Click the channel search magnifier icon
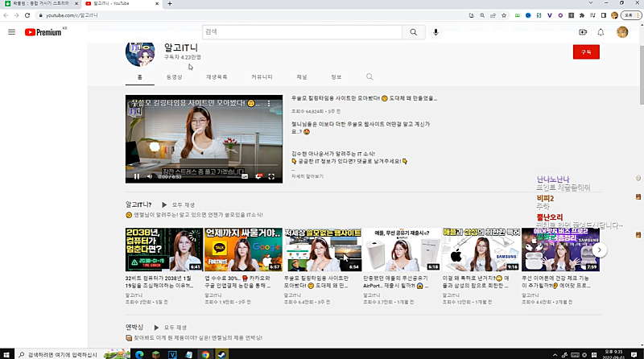 (369, 76)
